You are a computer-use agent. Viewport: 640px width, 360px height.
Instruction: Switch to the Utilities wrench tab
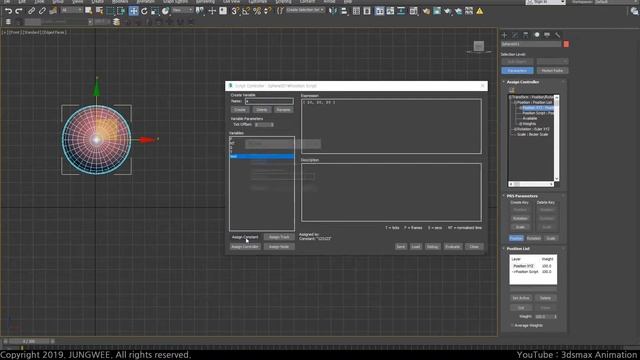point(558,35)
